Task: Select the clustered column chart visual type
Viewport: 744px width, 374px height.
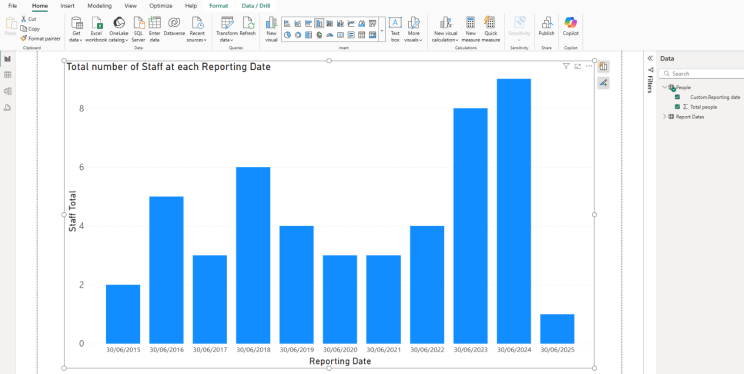Action: pos(319,23)
